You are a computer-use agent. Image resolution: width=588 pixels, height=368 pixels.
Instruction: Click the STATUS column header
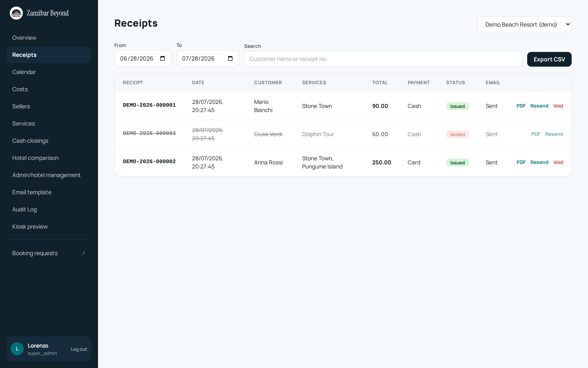coord(455,83)
